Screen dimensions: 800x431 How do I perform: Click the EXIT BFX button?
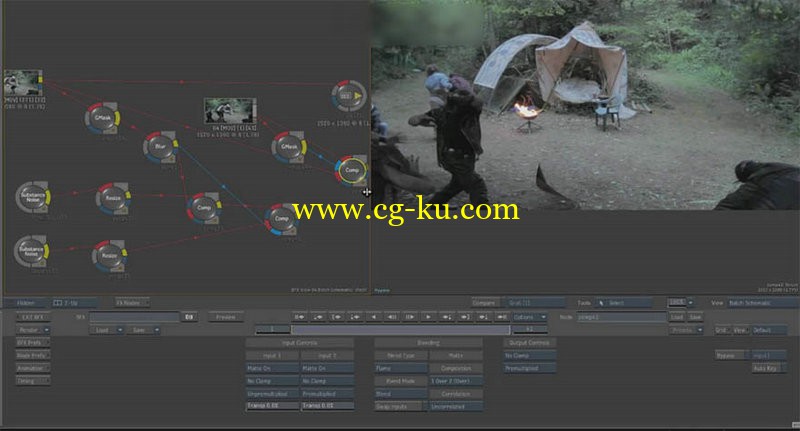point(33,317)
